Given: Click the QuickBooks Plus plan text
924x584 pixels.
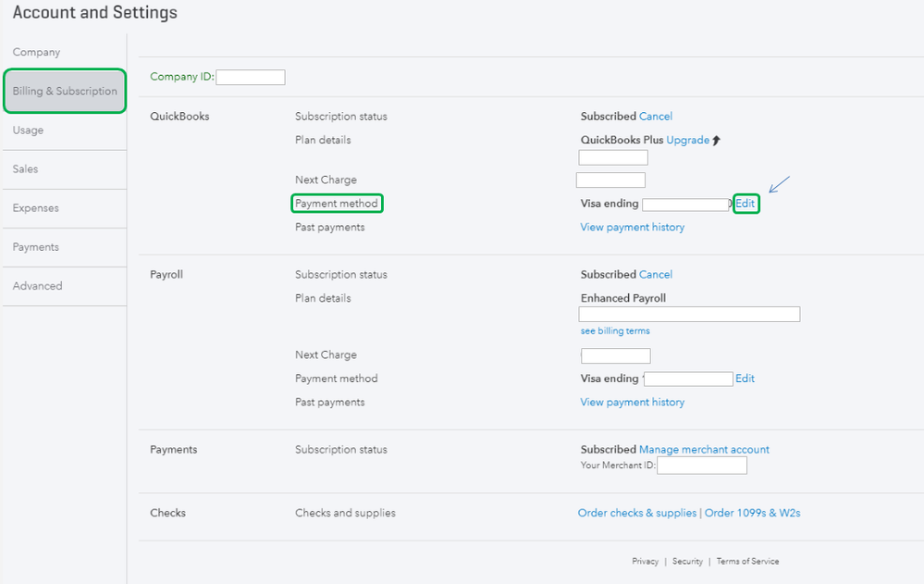Looking at the screenshot, I should pyautogui.click(x=622, y=140).
